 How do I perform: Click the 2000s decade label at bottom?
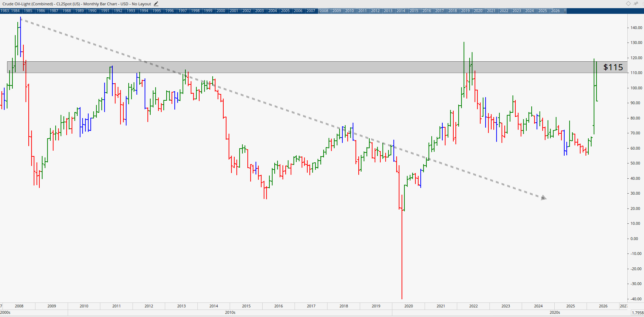point(5,312)
